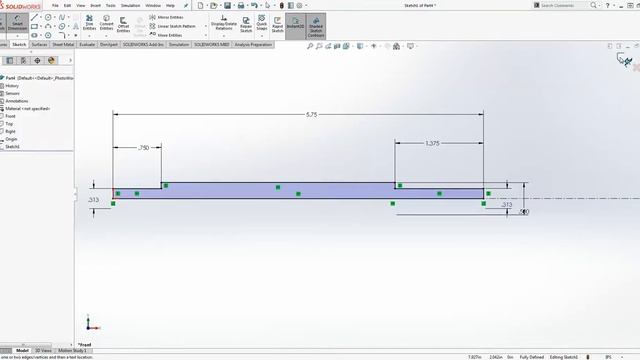The height and width of the screenshot is (360, 640).
Task: Switch to the Motion Study 1 tab
Action: click(x=72, y=351)
